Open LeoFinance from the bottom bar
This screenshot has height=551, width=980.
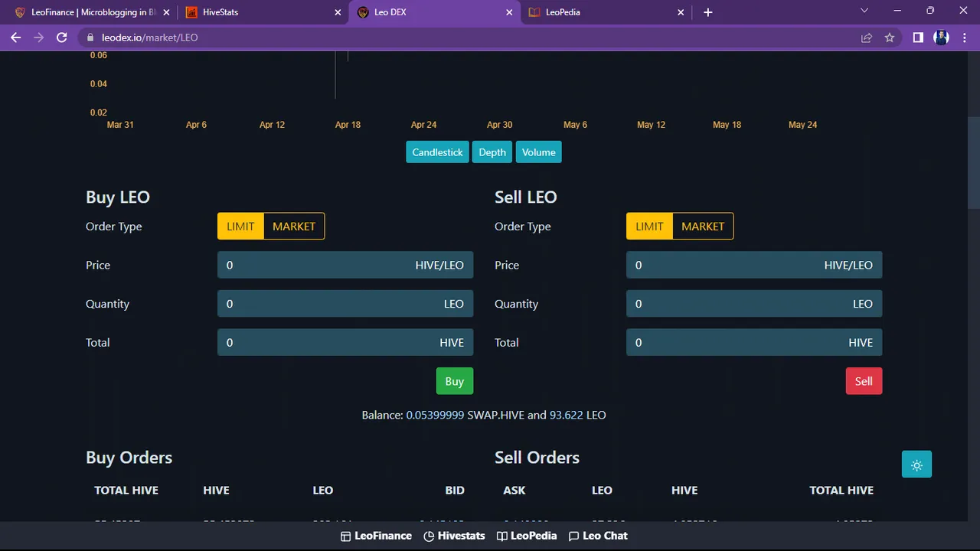[x=376, y=536]
